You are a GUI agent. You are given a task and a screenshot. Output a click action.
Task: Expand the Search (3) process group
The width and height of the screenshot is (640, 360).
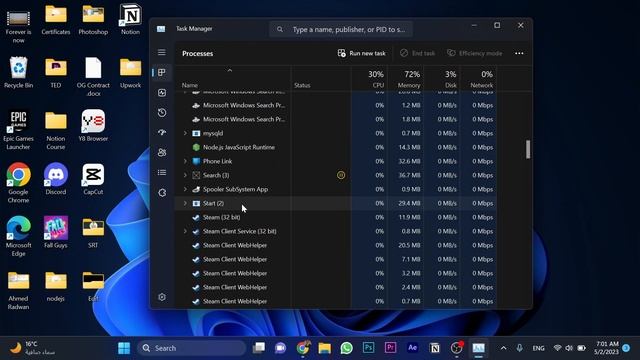(185, 175)
